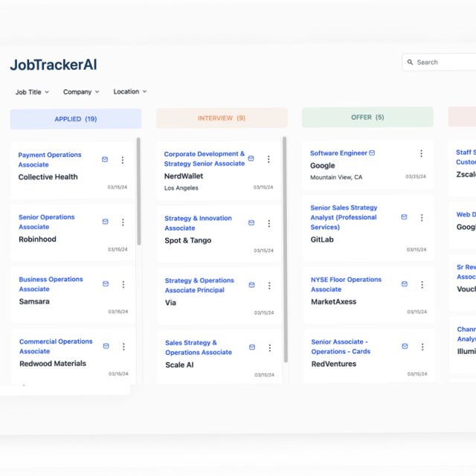Viewport: 476px width, 476px height.
Task: Select the APPLIED (19) column header
Action: click(x=76, y=119)
